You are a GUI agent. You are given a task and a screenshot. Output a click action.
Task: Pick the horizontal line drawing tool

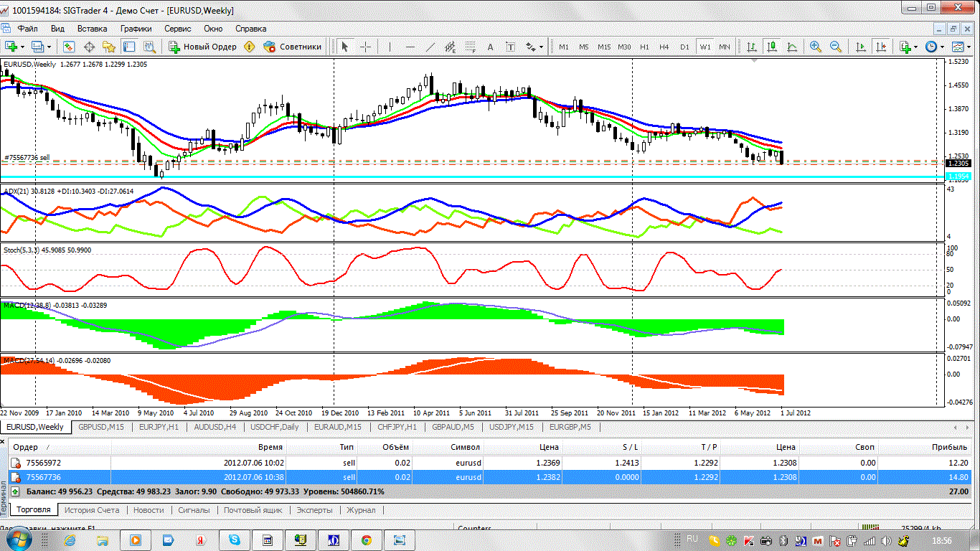410,47
